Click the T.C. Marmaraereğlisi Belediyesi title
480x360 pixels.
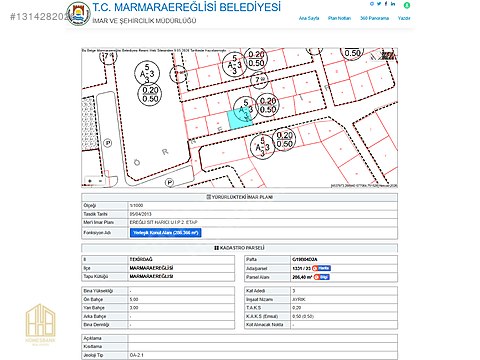click(x=187, y=7)
